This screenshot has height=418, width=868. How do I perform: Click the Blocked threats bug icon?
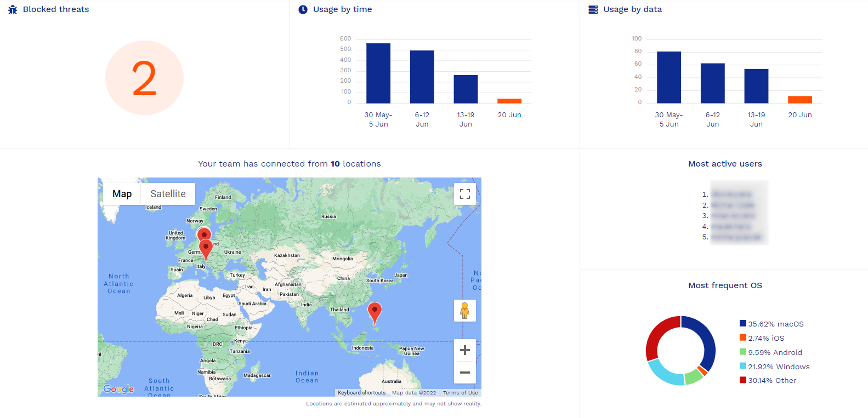point(13,10)
